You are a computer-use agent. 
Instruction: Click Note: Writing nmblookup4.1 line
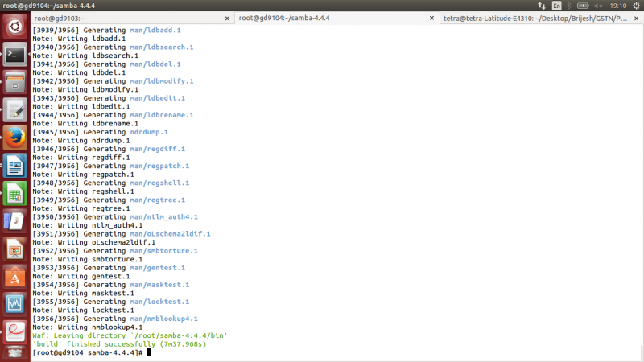click(x=88, y=327)
